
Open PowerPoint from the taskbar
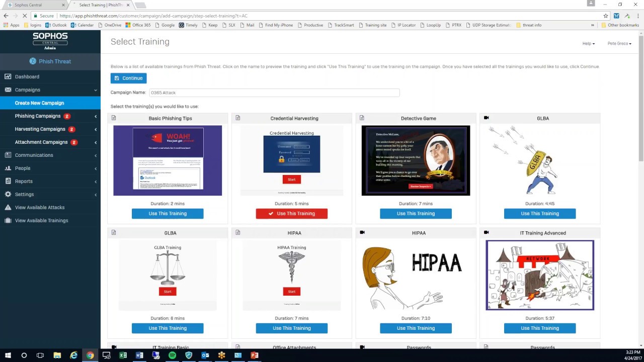click(255, 355)
